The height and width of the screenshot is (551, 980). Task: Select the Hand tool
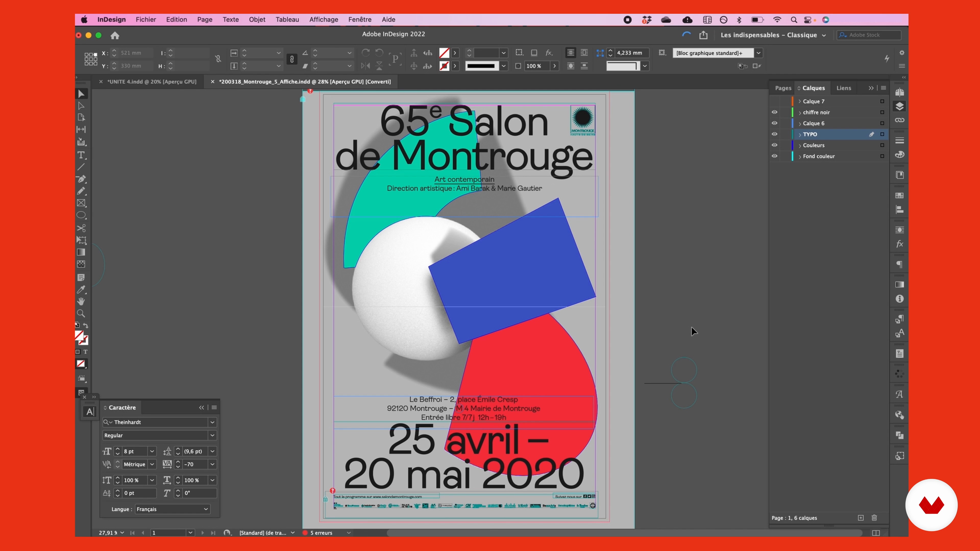pos(81,302)
